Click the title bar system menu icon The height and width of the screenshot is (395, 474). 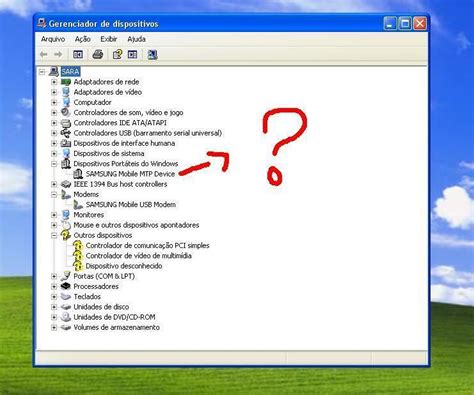[42, 23]
